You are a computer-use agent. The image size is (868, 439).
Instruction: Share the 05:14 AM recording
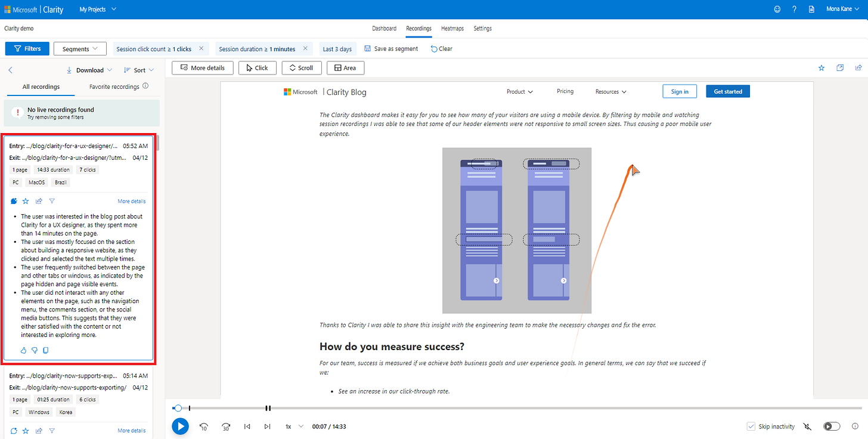pyautogui.click(x=39, y=431)
